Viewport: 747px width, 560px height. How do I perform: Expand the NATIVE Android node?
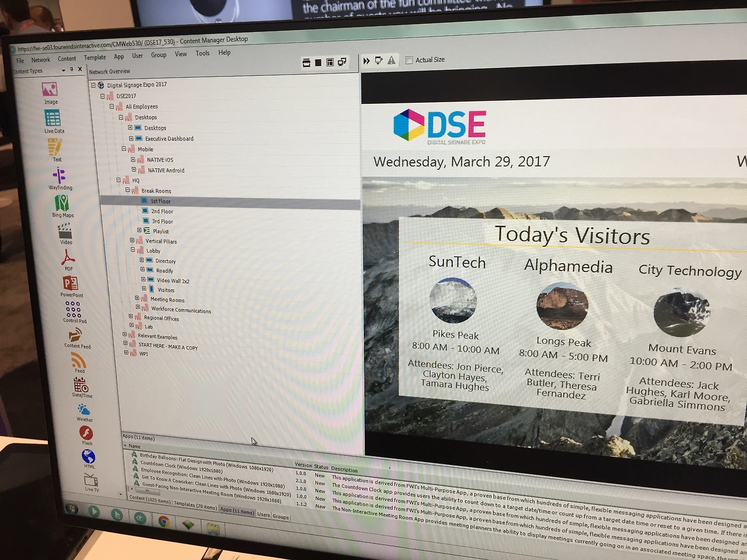click(x=134, y=170)
